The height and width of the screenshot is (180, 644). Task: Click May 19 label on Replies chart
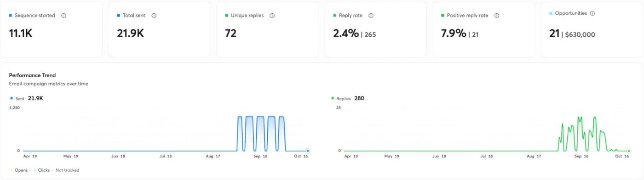coord(392,157)
